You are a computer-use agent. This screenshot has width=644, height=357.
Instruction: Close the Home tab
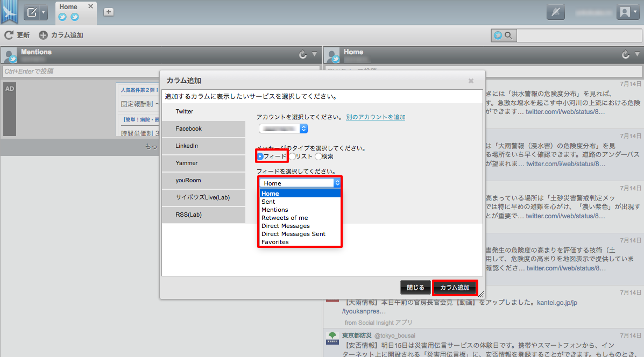point(91,6)
